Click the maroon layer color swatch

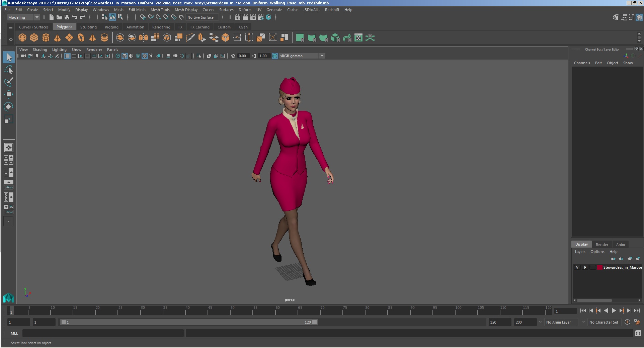point(600,267)
